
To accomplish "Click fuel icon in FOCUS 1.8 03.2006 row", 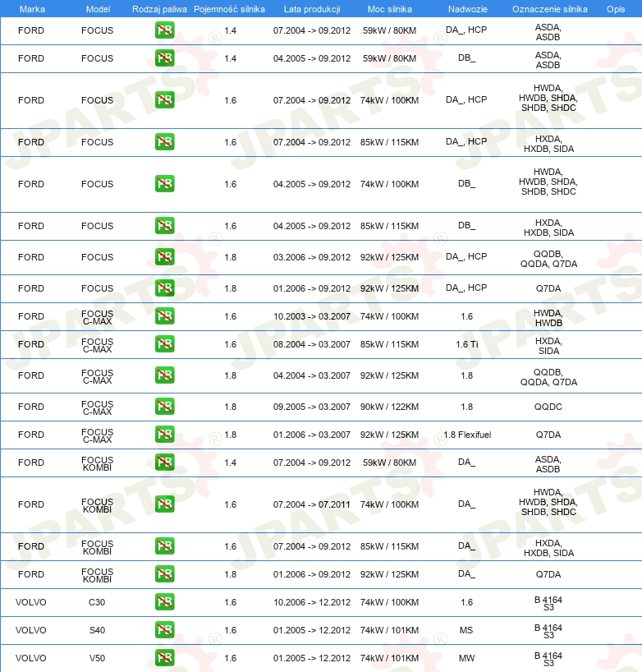I will [164, 256].
